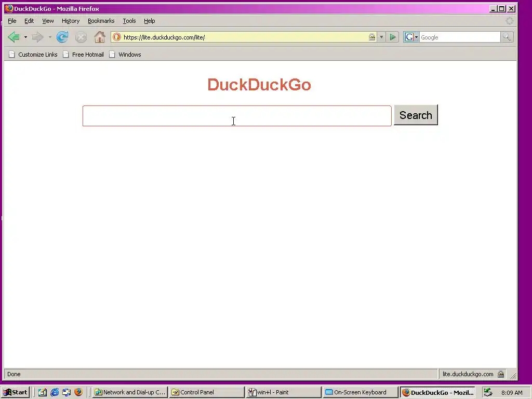Open the File menu
532x399 pixels.
point(12,21)
